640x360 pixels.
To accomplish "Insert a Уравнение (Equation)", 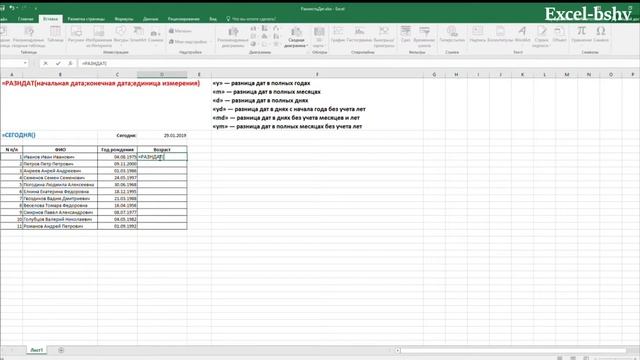I will [581, 34].
